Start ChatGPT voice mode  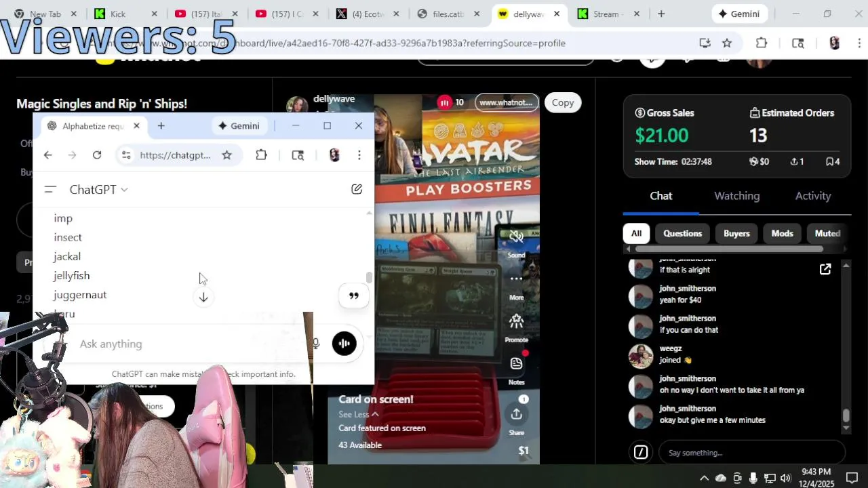(344, 343)
